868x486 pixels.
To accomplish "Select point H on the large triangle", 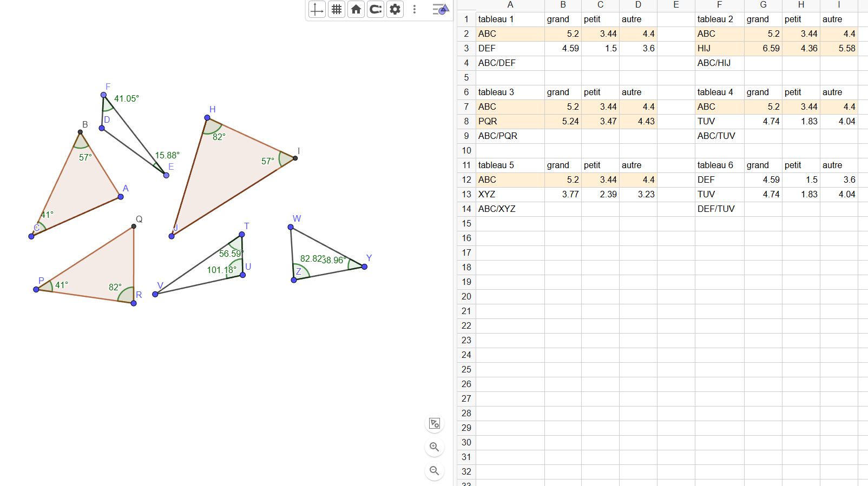I will point(207,117).
